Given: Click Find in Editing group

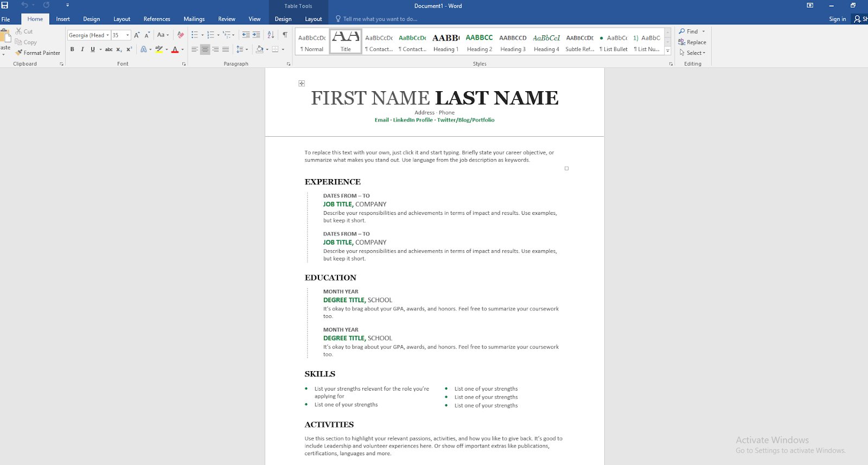Looking at the screenshot, I should (x=688, y=31).
